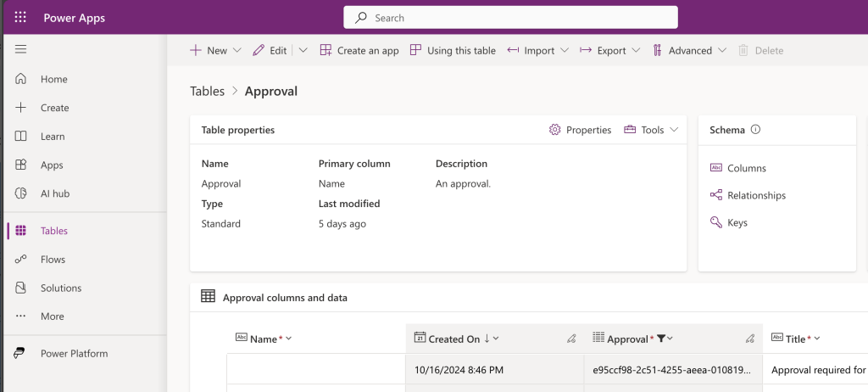Click the Create an app icon
The width and height of the screenshot is (868, 392).
(325, 50)
